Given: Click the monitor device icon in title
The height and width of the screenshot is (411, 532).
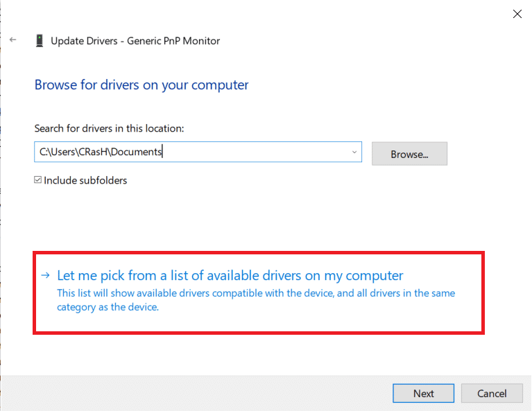Looking at the screenshot, I should (40, 41).
